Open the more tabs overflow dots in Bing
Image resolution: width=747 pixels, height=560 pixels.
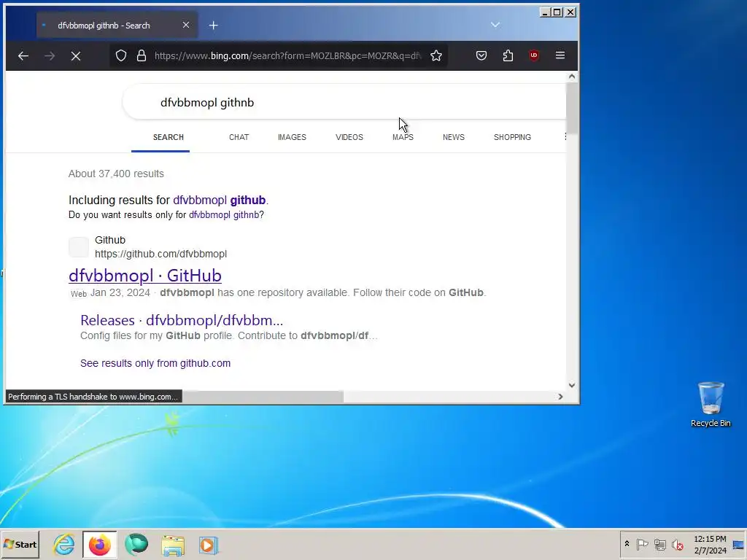(x=565, y=136)
